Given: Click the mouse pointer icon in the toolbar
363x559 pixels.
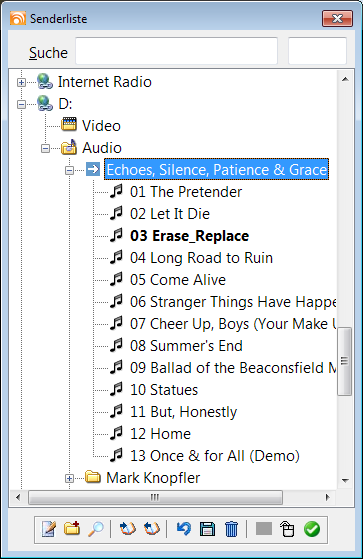Looking at the screenshot, I should point(287,529).
